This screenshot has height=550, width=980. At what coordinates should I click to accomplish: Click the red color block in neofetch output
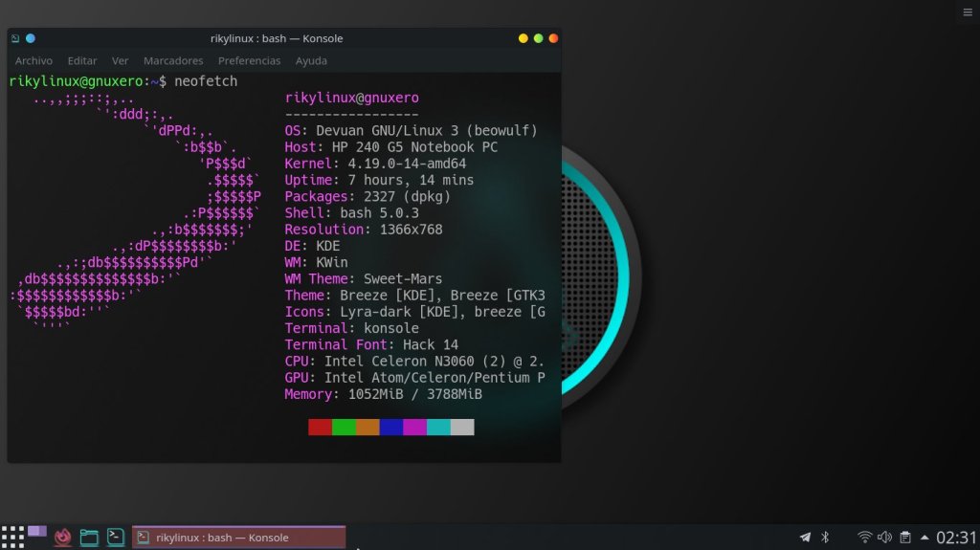pyautogui.click(x=320, y=427)
